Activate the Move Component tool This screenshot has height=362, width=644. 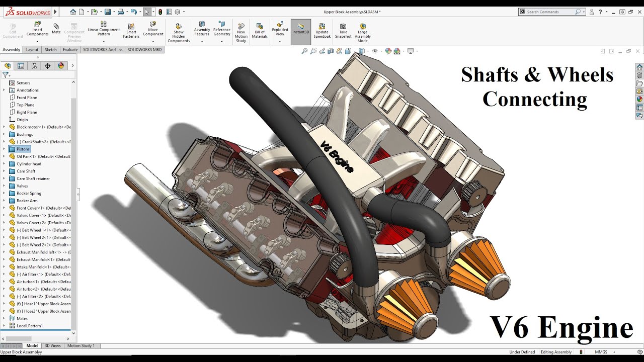[153, 28]
